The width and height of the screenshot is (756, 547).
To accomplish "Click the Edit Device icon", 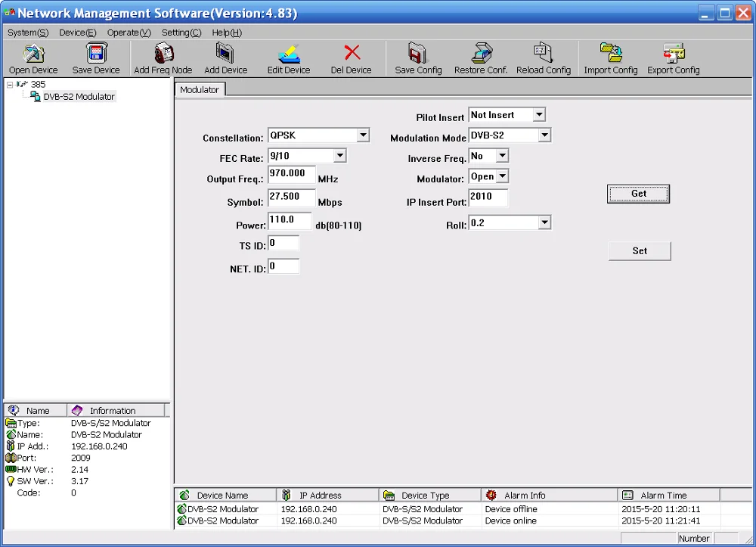I will tap(289, 54).
